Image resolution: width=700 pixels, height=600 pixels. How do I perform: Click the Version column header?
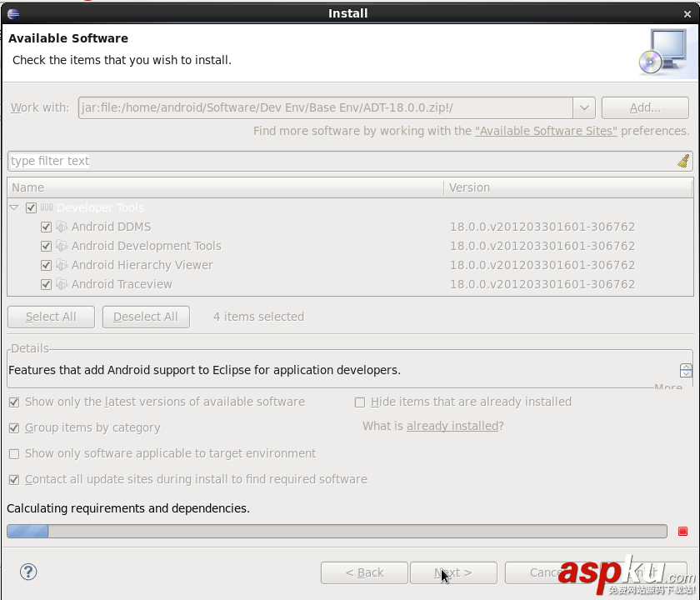pos(568,187)
